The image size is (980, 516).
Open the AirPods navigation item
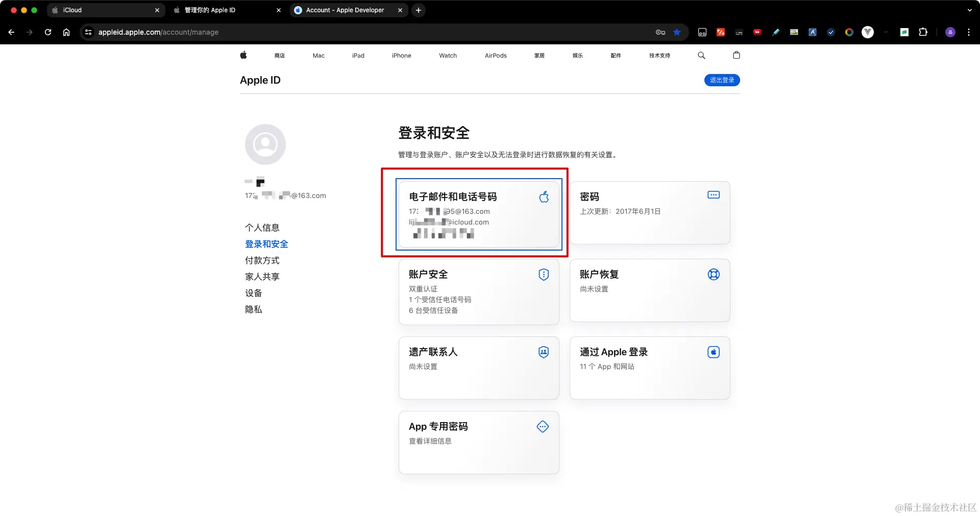pyautogui.click(x=496, y=56)
